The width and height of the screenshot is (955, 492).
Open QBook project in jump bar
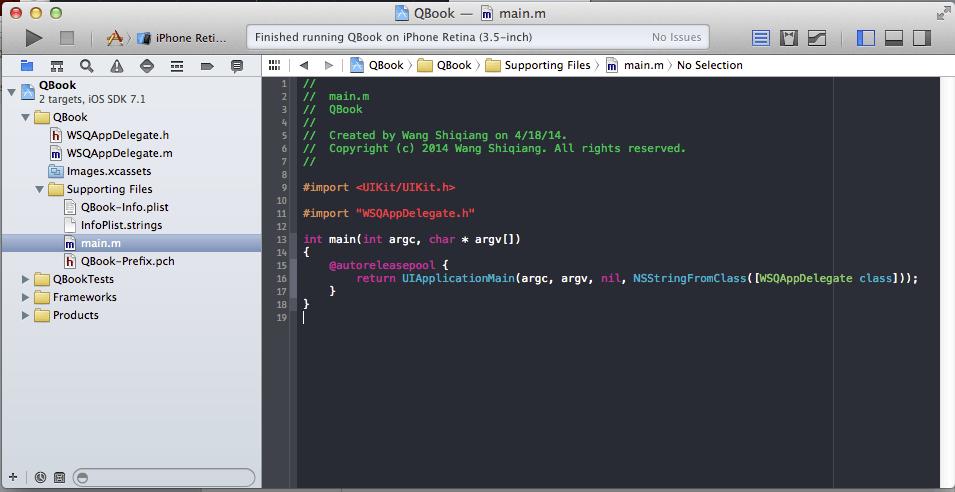click(377, 65)
